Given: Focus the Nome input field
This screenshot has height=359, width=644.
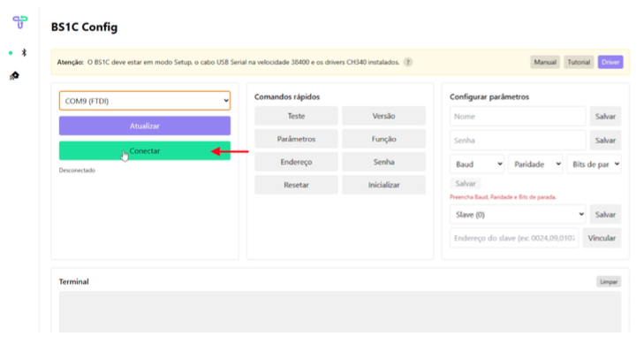Looking at the screenshot, I should click(x=518, y=116).
